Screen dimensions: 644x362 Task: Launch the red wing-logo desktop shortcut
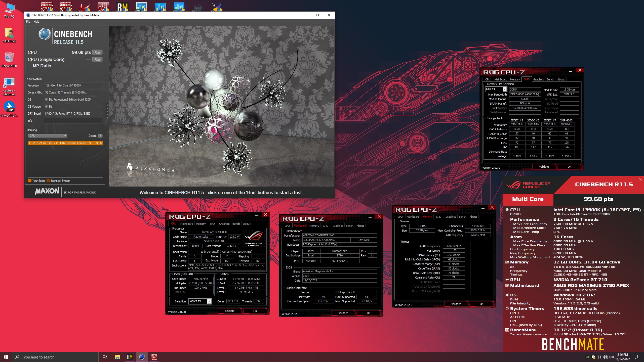tap(85, 7)
